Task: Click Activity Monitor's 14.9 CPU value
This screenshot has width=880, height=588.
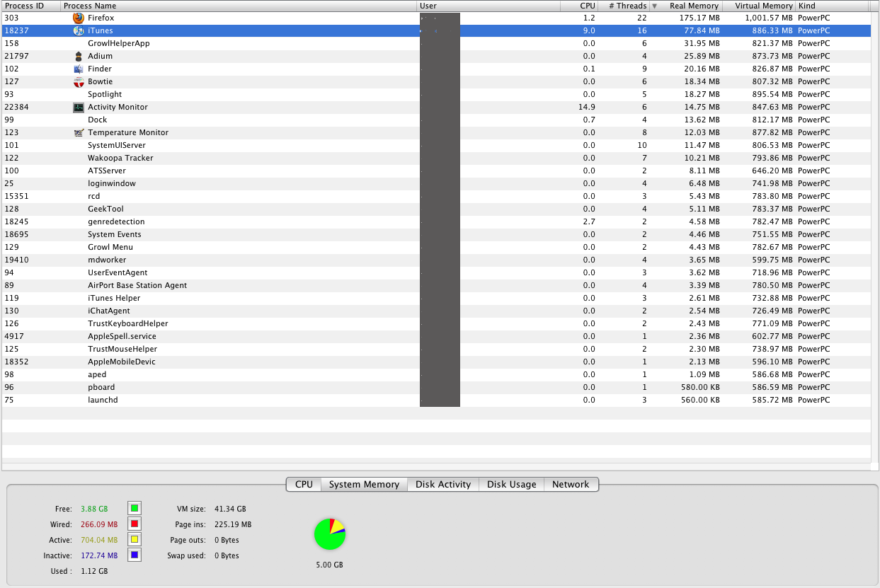Action: (x=587, y=107)
